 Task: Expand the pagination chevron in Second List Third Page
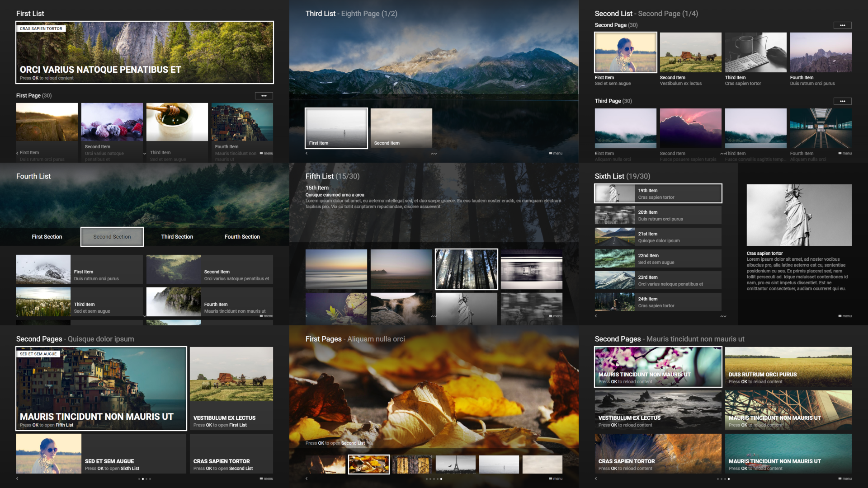point(722,153)
